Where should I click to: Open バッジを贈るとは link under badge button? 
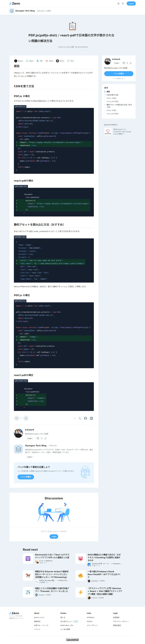point(119,79)
